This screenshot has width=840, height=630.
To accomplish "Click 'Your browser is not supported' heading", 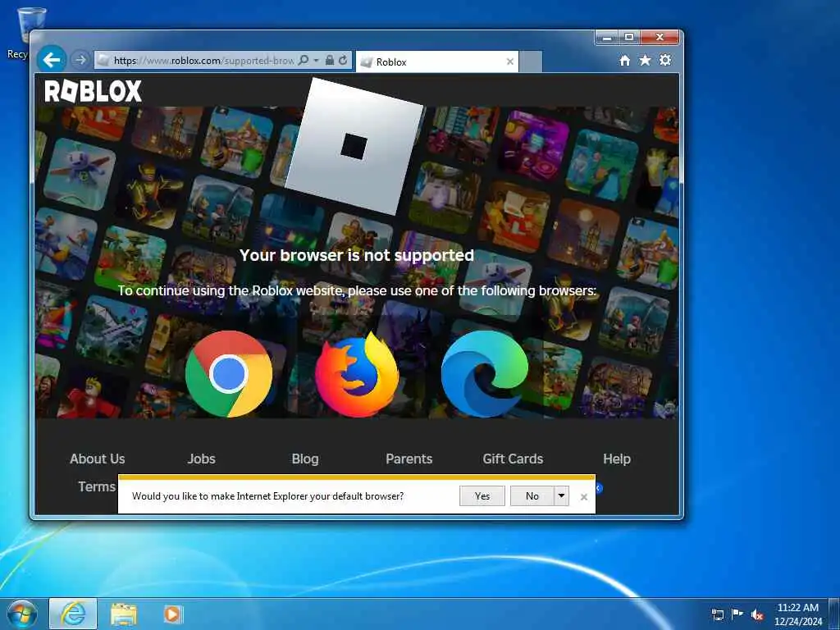I will tap(357, 255).
